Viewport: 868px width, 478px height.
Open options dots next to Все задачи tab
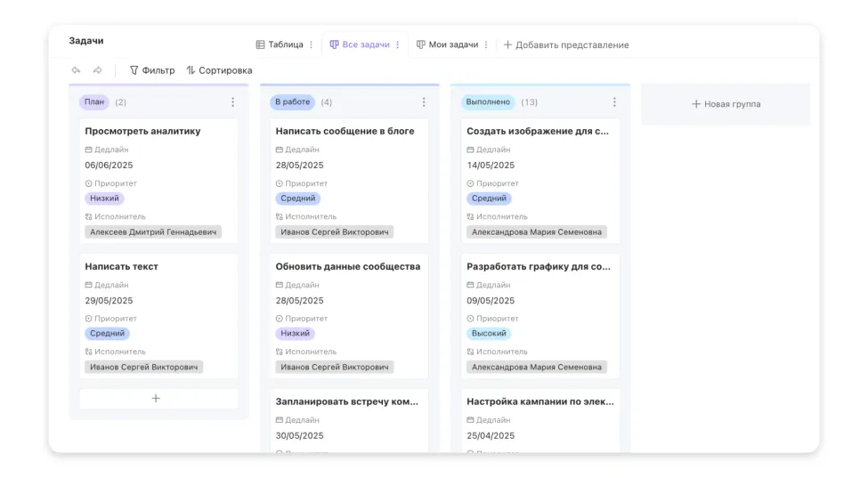397,45
